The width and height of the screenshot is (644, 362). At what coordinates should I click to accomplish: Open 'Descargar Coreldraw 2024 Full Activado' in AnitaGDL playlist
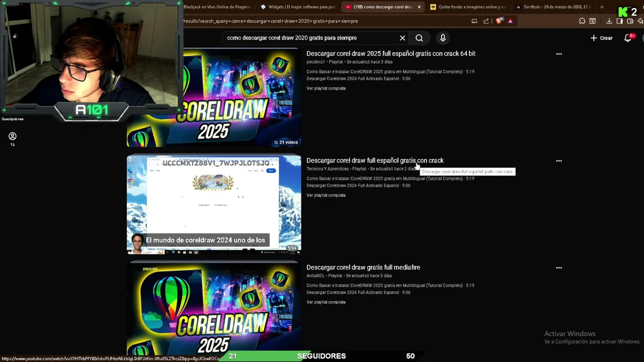358,293
